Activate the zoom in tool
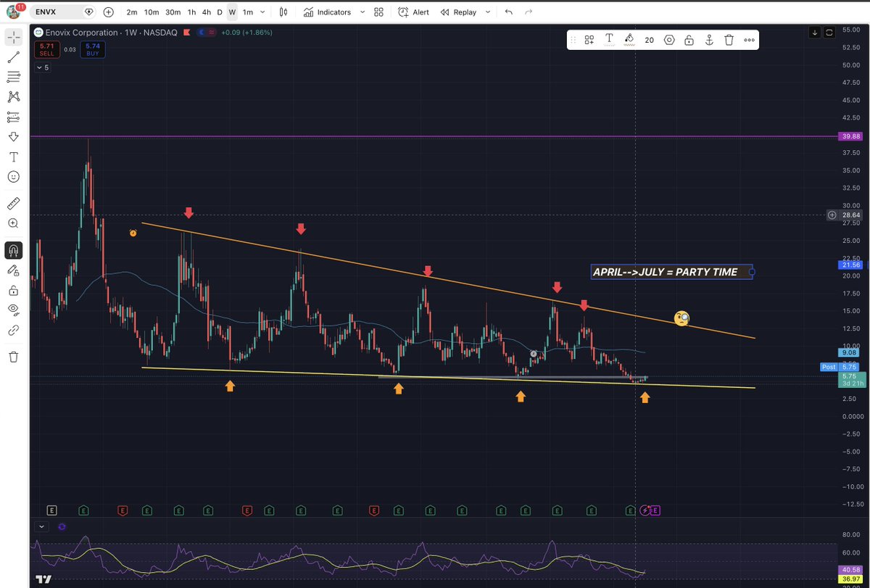The width and height of the screenshot is (870, 588). click(x=13, y=223)
